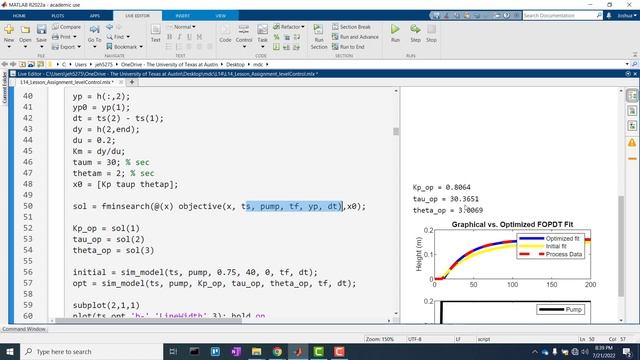Click the taskbar search box

click(x=91, y=351)
